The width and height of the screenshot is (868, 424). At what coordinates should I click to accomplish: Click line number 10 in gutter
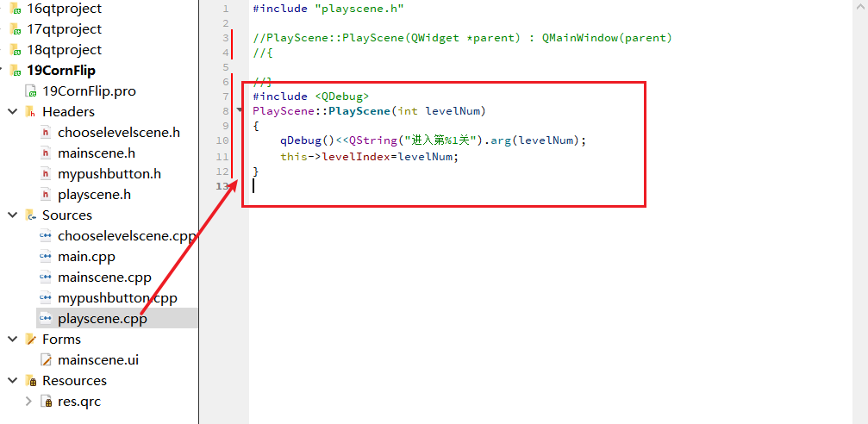tap(222, 140)
